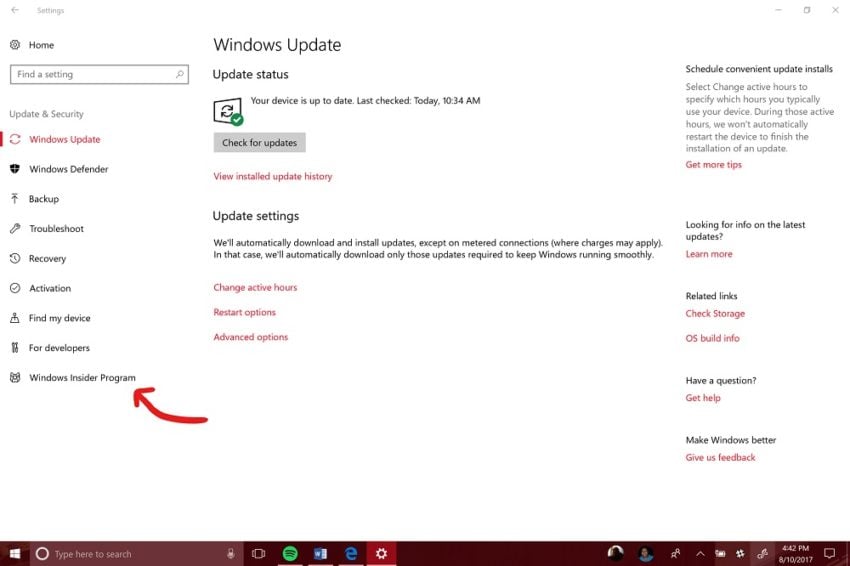Click the second pinned contact avatar in taskbar

pos(645,554)
